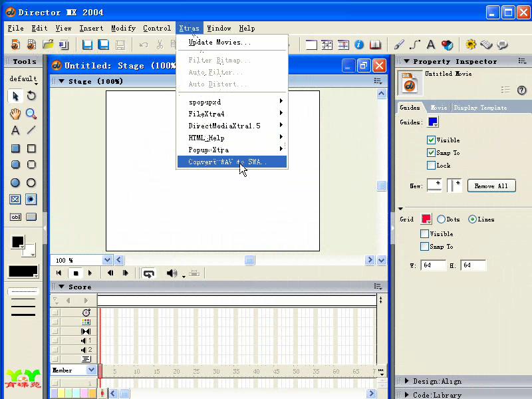This screenshot has width=532, height=399.
Task: Open the Member display dropdown in Score
Action: click(x=91, y=370)
